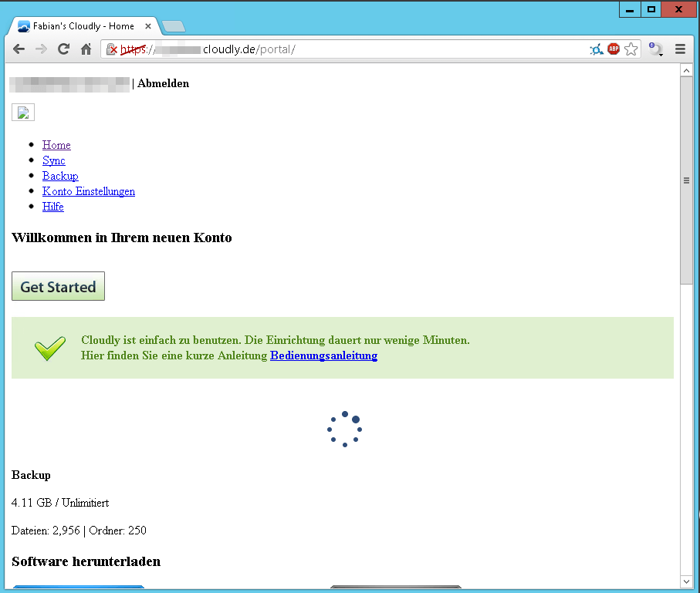Reload the page with the refresh icon

tap(63, 49)
